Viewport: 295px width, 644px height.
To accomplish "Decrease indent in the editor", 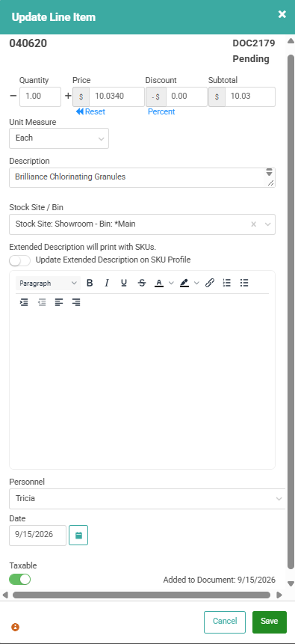I will point(42,302).
